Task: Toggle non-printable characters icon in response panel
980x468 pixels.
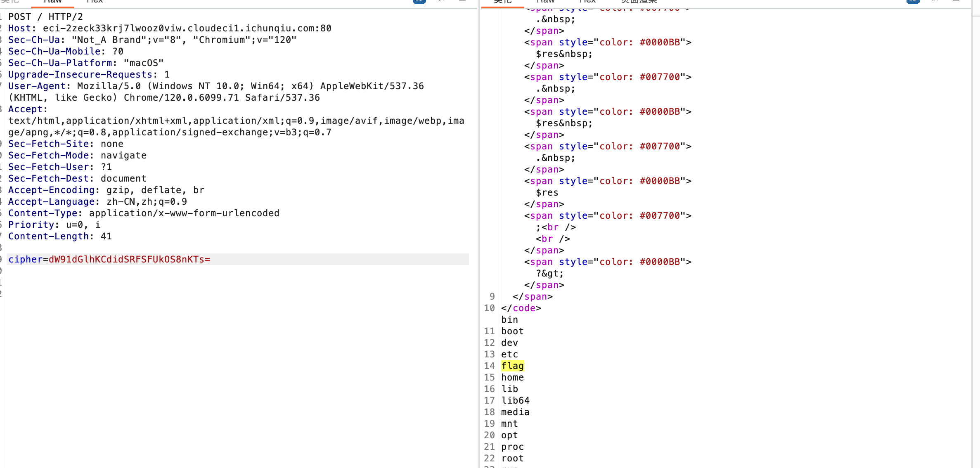Action: pyautogui.click(x=935, y=1)
